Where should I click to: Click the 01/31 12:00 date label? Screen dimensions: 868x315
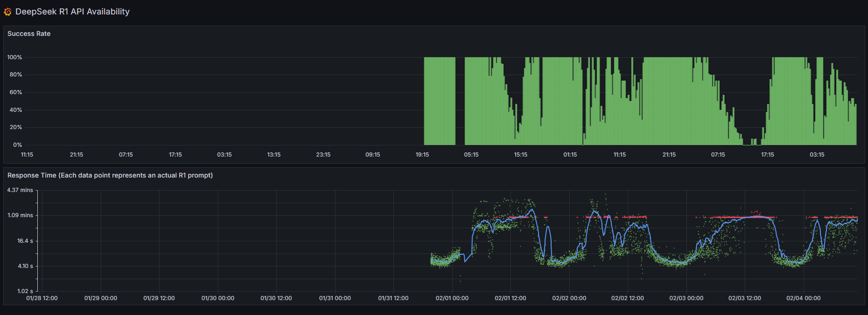click(x=393, y=298)
